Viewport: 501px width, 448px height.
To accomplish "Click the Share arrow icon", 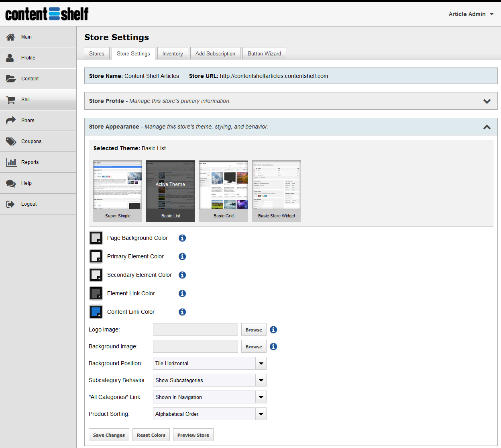I will [x=11, y=121].
